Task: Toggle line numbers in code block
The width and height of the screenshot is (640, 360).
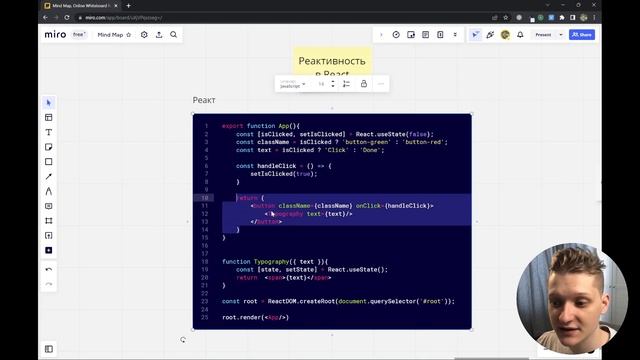Action: (347, 84)
